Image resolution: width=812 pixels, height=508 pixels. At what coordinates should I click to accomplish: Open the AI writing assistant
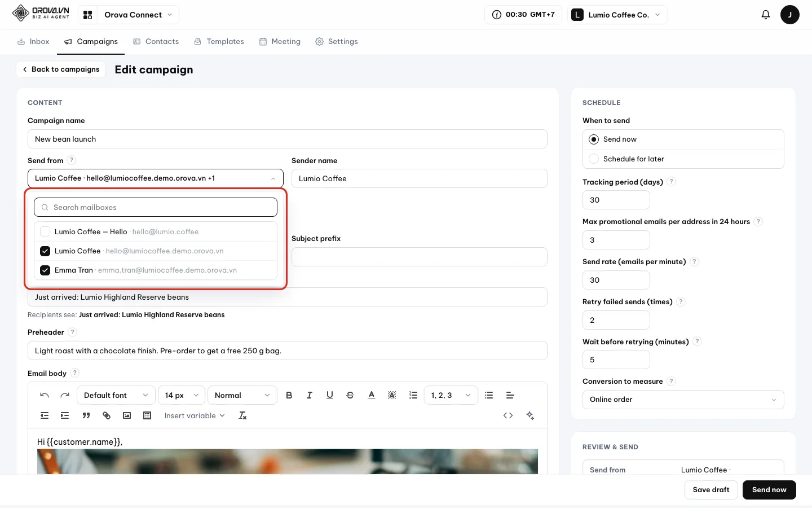pos(530,415)
